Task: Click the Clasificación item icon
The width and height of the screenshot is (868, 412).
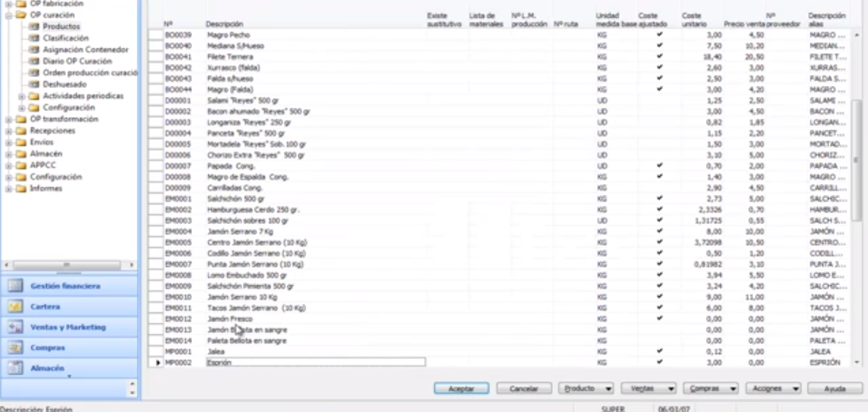Action: (35, 38)
